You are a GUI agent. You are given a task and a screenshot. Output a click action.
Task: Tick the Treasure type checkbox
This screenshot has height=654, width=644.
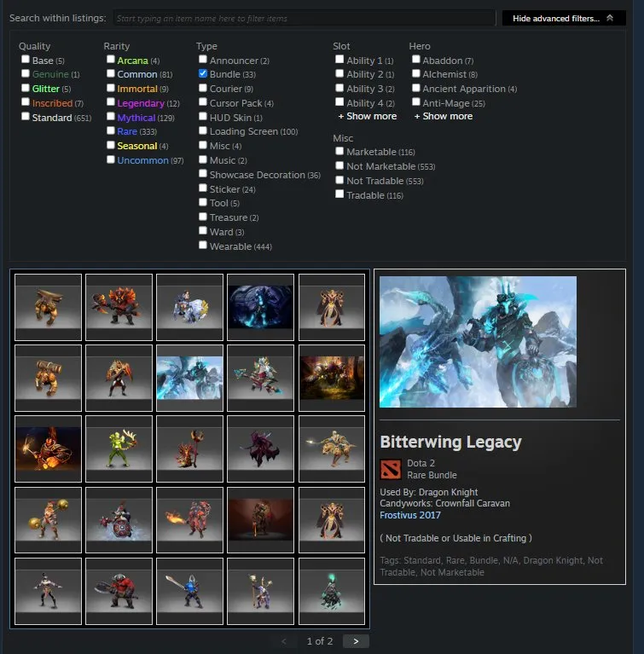tap(203, 217)
